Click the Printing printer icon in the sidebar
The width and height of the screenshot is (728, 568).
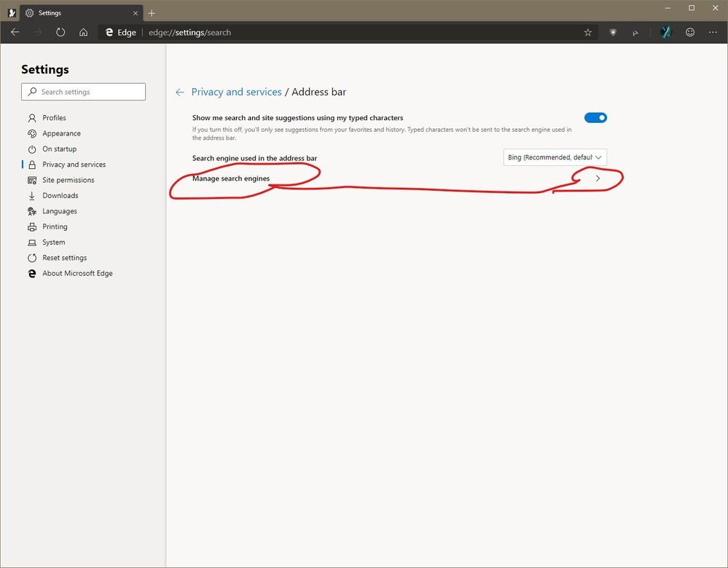32,227
